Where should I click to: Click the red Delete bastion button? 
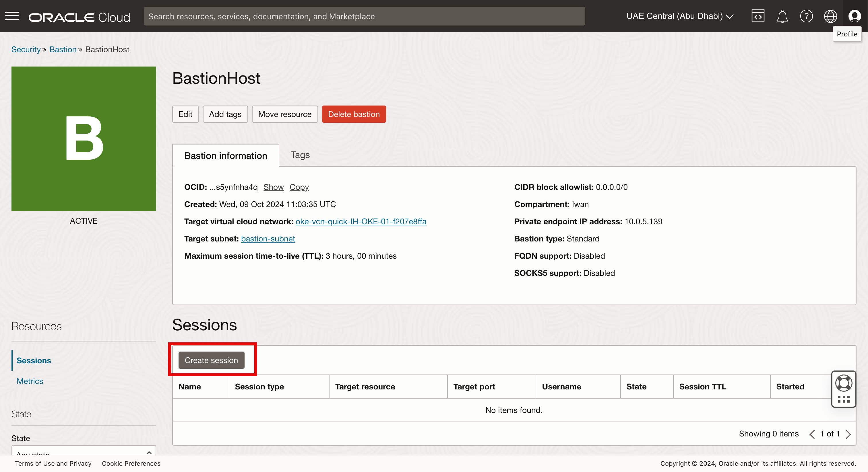pyautogui.click(x=353, y=114)
